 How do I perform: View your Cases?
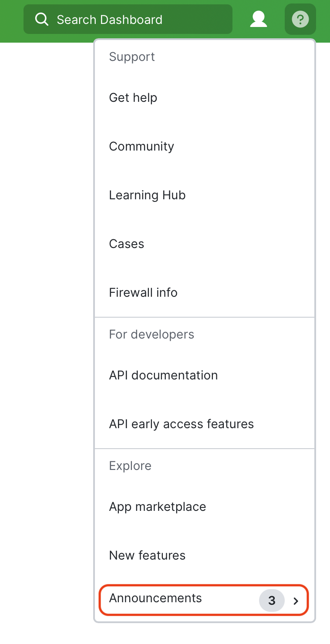[126, 244]
